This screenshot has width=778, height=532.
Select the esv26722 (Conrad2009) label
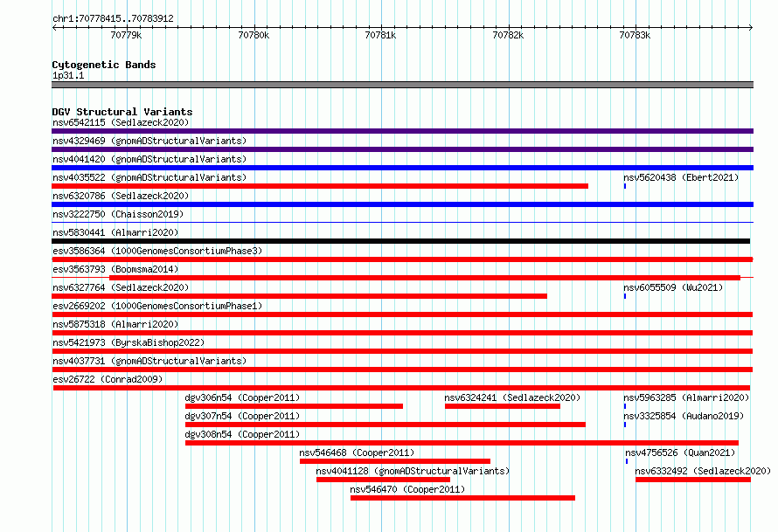pyautogui.click(x=108, y=379)
